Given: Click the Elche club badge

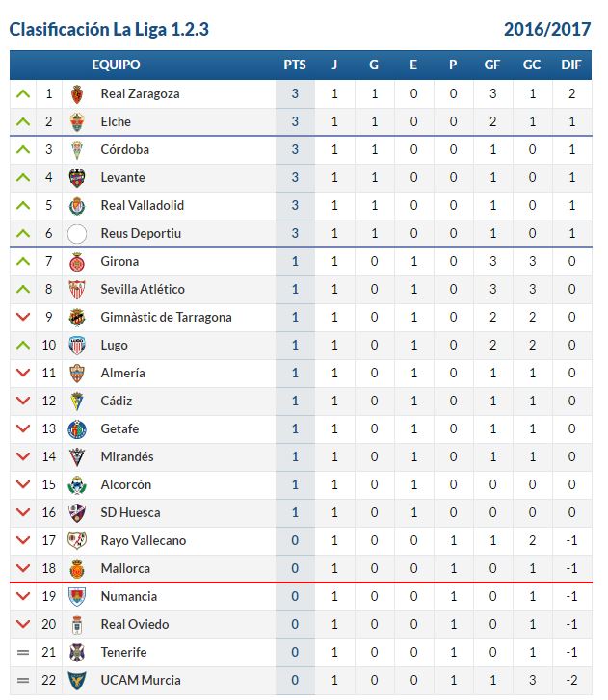Looking at the screenshot, I should 77,122.
